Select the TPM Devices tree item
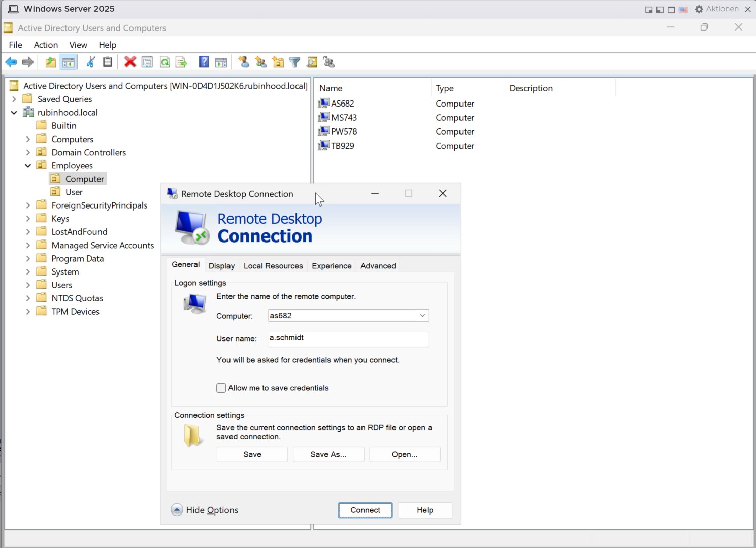 75,311
